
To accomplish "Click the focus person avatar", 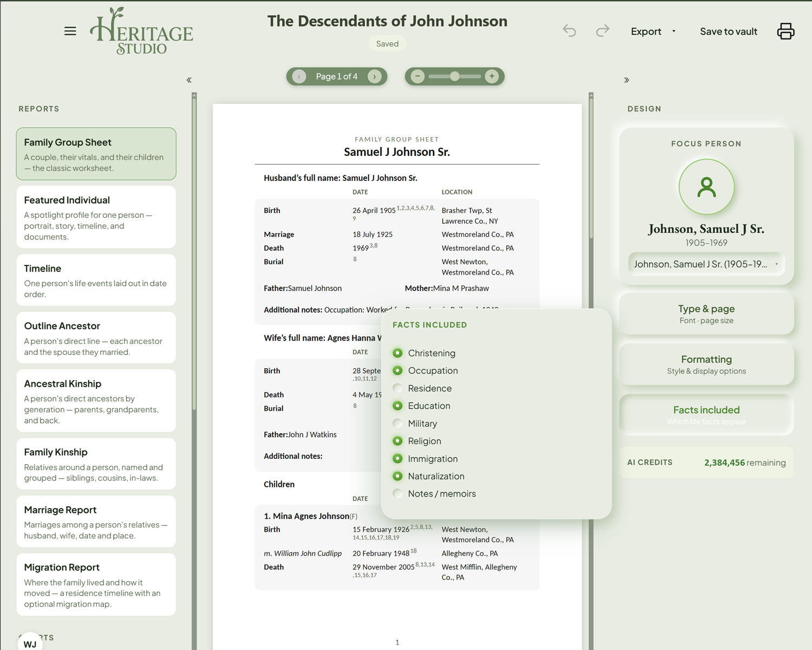I will [706, 187].
